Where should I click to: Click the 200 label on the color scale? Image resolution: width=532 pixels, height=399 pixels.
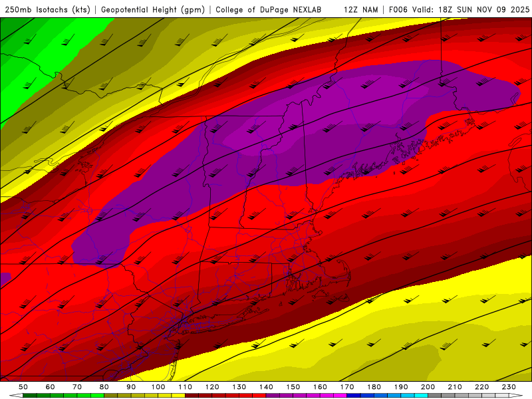pos(428,387)
